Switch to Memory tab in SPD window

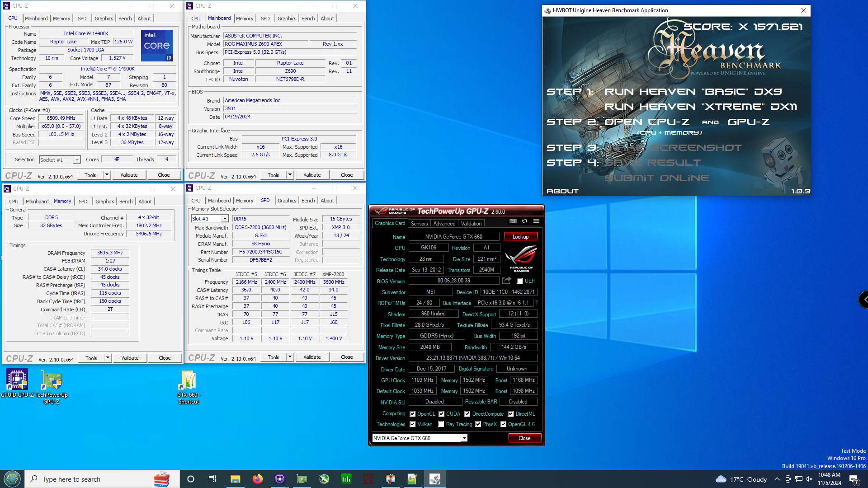(x=244, y=201)
